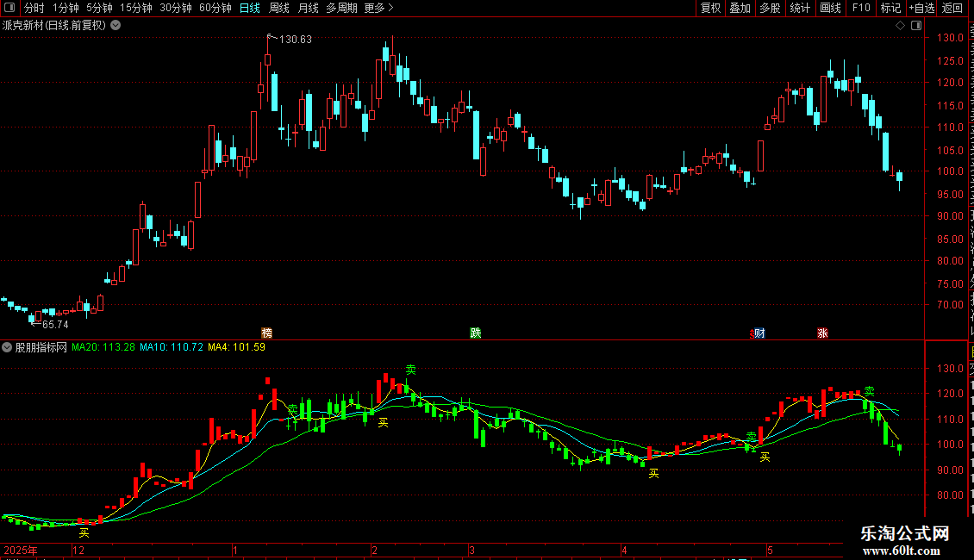The width and height of the screenshot is (974, 560).
Task: Click the 130.0 price on main axis
Action: (951, 38)
